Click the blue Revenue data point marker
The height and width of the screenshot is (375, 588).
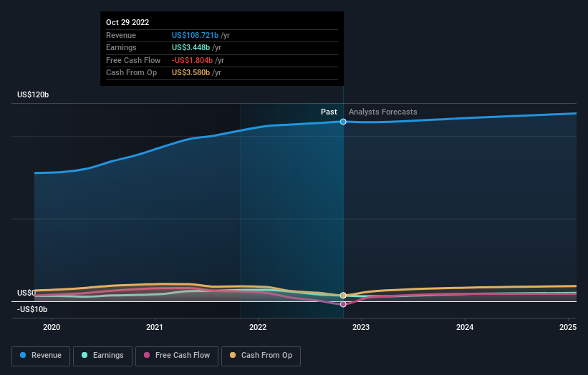click(x=343, y=122)
